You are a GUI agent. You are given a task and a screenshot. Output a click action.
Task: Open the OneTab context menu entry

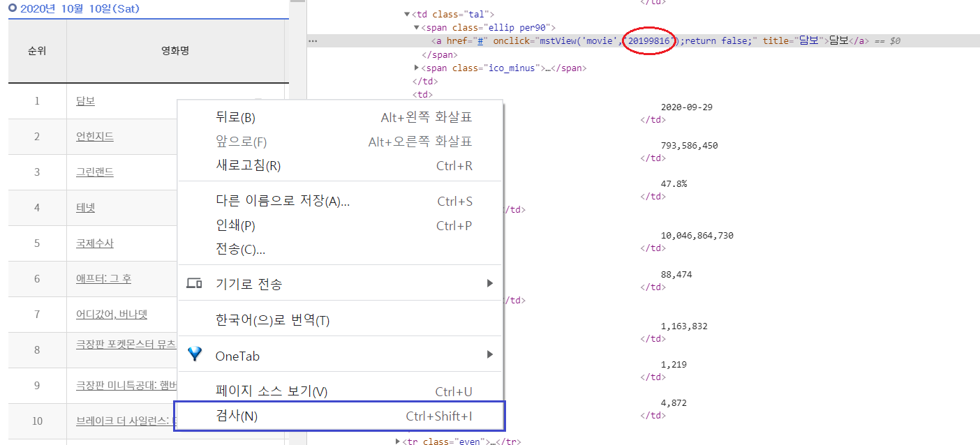tap(341, 356)
